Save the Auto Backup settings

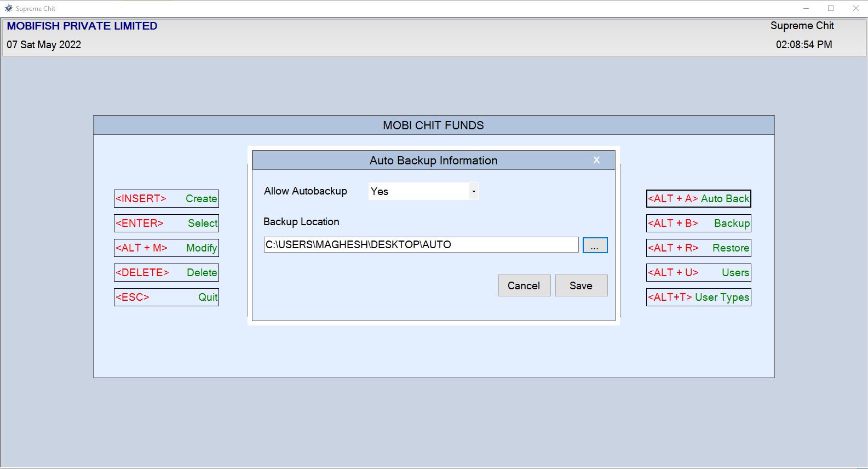tap(581, 285)
